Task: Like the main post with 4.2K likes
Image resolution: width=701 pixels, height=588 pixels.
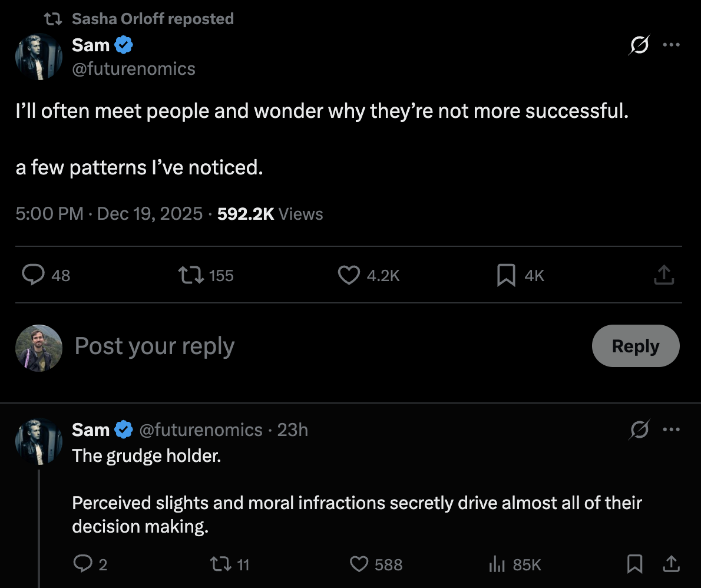Action: 349,275
